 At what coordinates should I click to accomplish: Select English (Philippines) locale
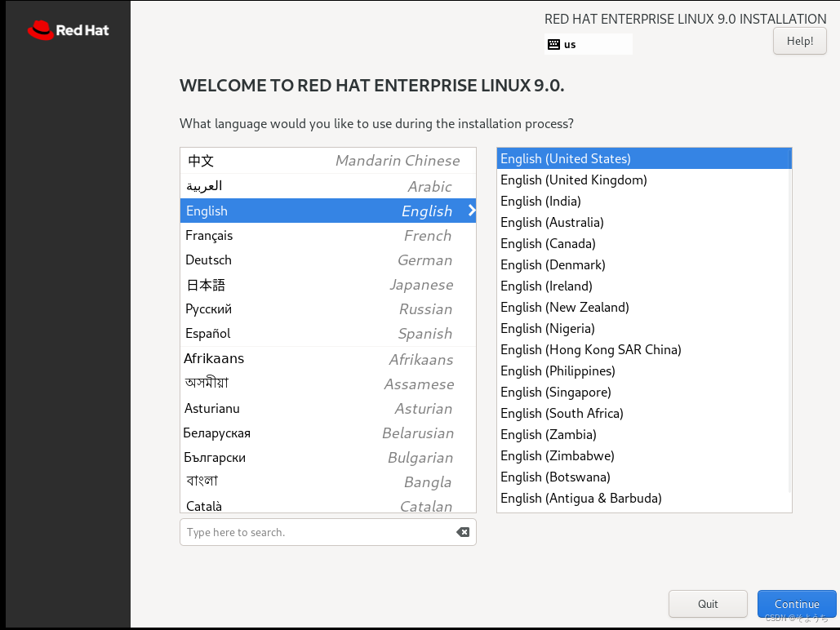(x=644, y=370)
